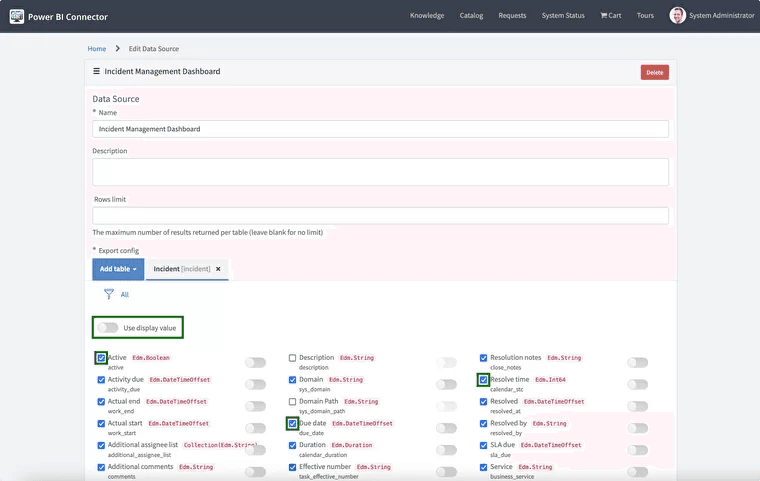Click the filter funnel icon
Image resolution: width=760 pixels, height=481 pixels.
point(109,295)
